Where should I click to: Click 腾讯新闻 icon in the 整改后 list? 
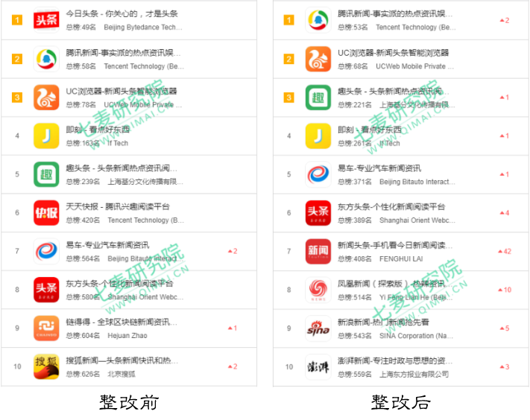(318, 20)
